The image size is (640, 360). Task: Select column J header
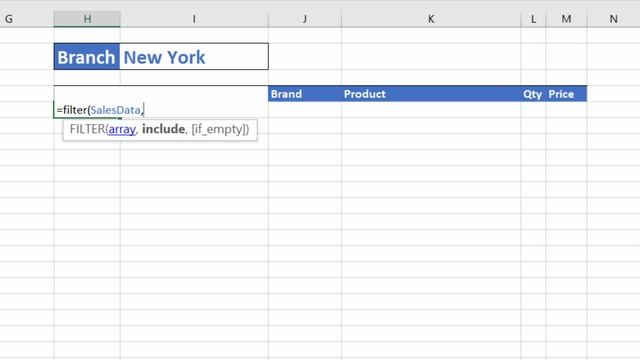(x=304, y=19)
